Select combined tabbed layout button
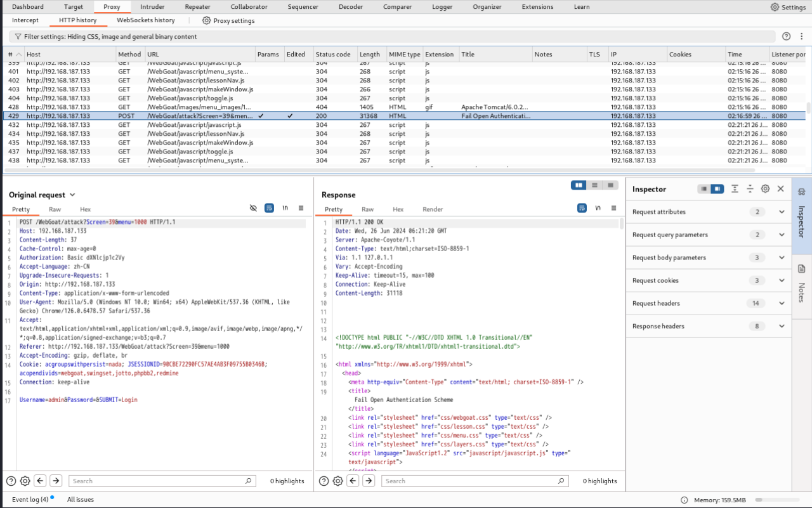 point(611,185)
